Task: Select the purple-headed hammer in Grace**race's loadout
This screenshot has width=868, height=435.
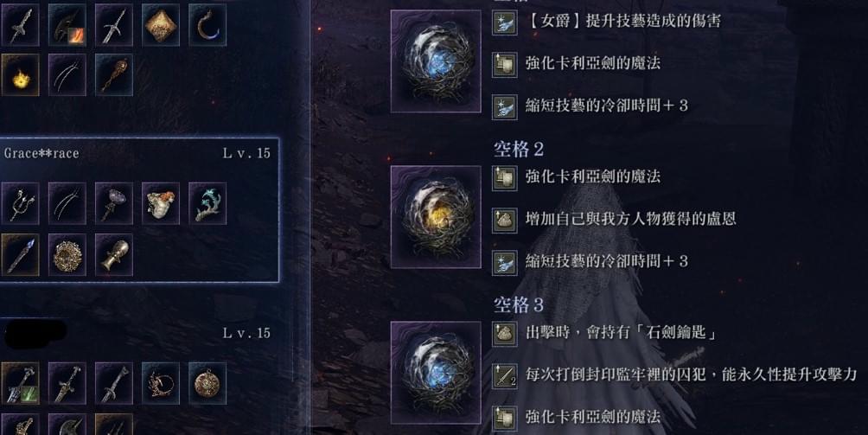Action: [x=114, y=203]
